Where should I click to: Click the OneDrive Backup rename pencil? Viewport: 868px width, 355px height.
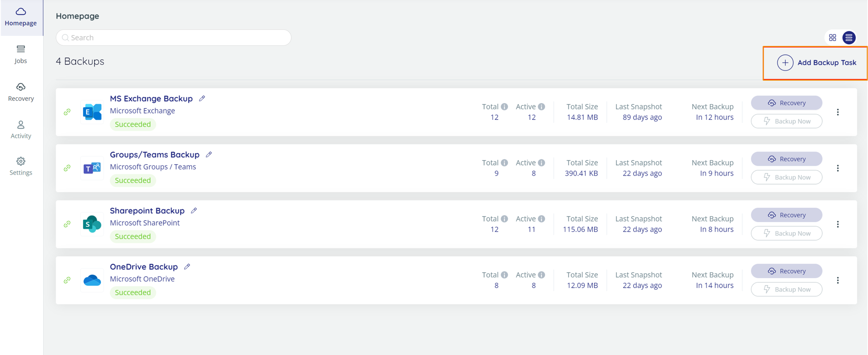pos(187,266)
